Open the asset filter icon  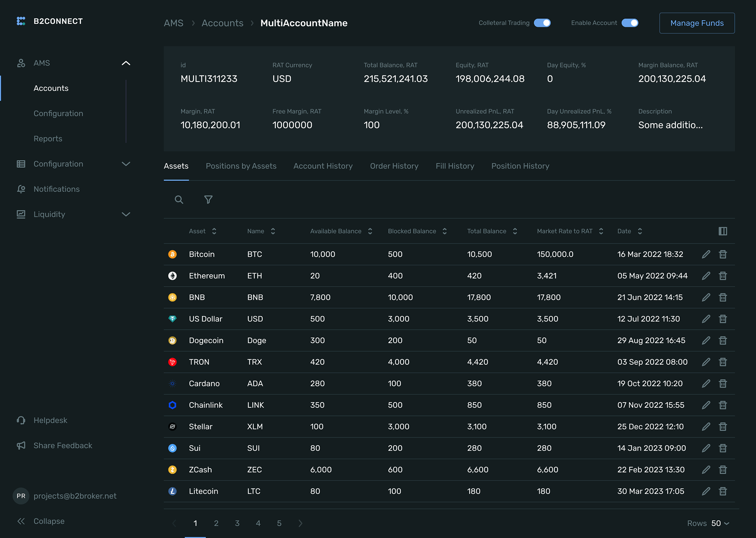click(x=208, y=200)
